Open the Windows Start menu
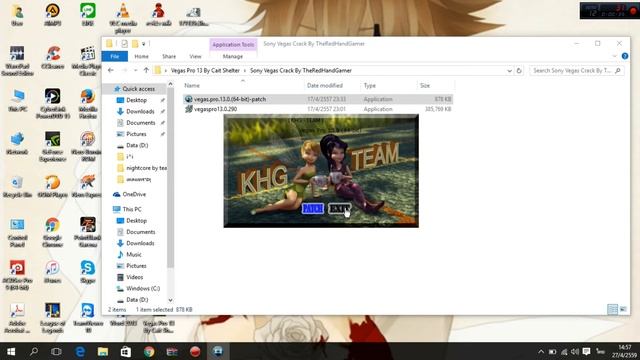640x360 pixels. click(x=11, y=351)
